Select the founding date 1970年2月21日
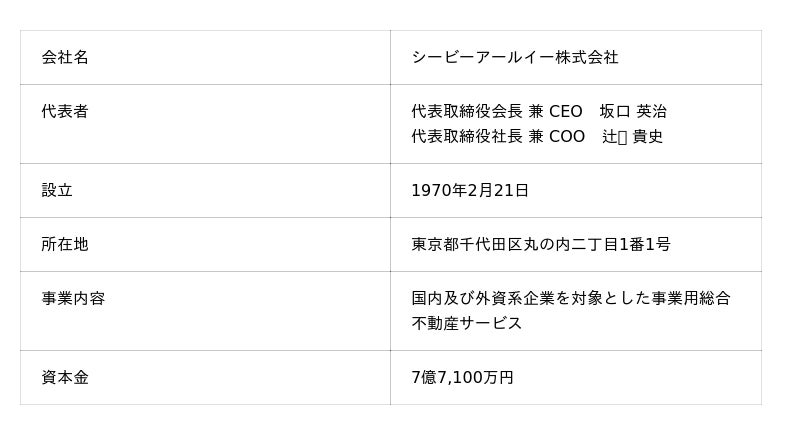Screen dimensions: 800x435 [x=469, y=191]
